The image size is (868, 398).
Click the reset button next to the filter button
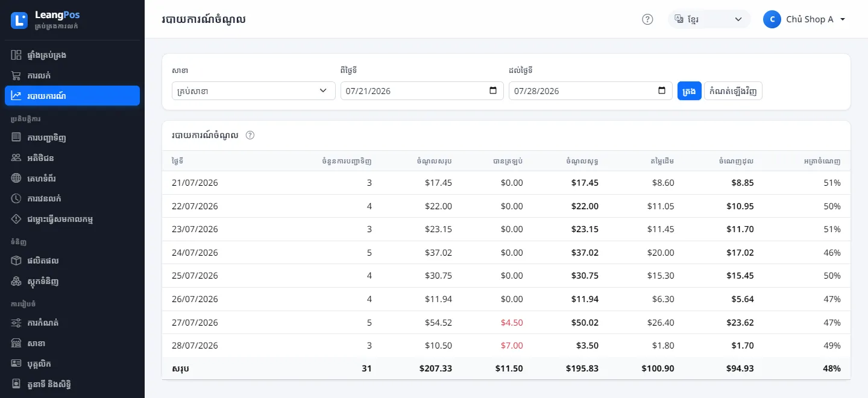tap(733, 91)
